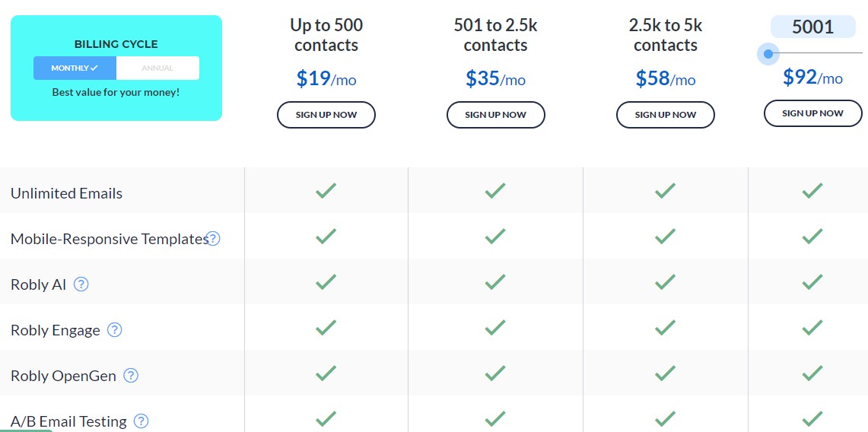Click Unlimited Emails checkmark in 500 contacts column
The image size is (868, 432).
[326, 192]
